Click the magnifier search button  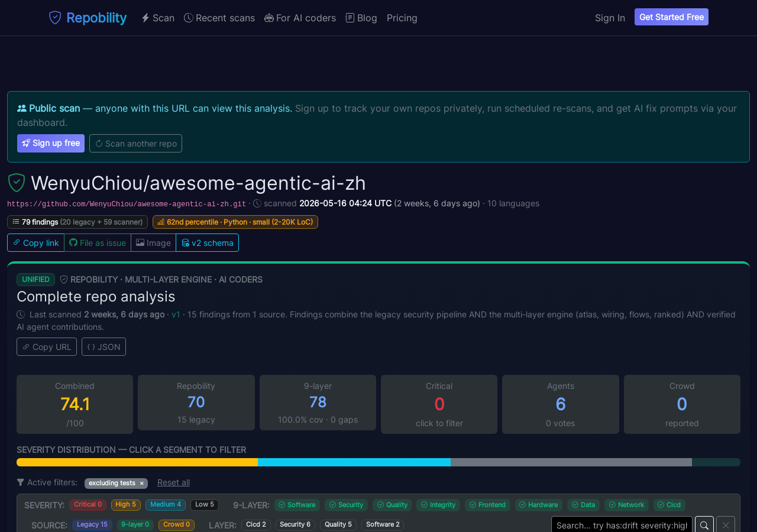click(704, 525)
